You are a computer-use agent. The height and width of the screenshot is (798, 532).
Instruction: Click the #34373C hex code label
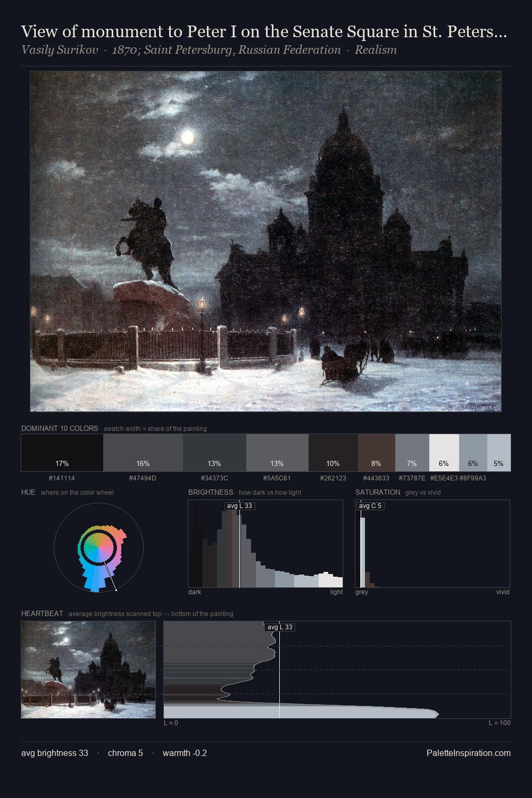pyautogui.click(x=214, y=478)
